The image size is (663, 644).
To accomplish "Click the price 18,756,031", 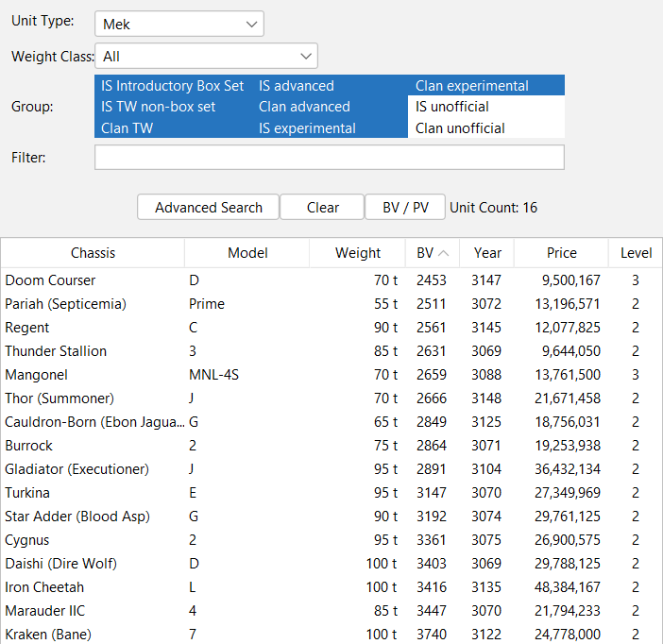I will point(568,422).
